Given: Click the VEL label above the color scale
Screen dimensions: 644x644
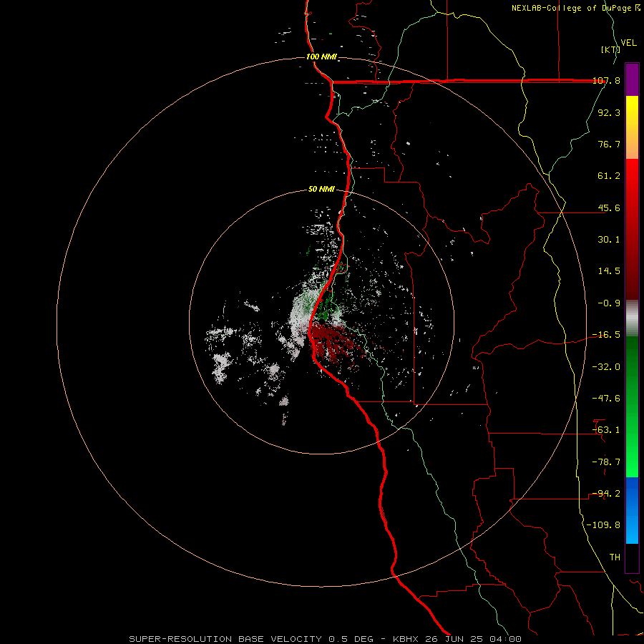Looking at the screenshot, I should pos(628,43).
